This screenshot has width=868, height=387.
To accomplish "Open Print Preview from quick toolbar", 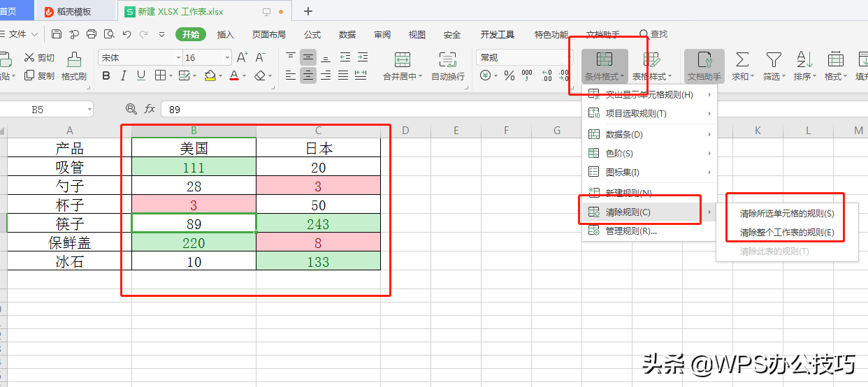I will 109,34.
